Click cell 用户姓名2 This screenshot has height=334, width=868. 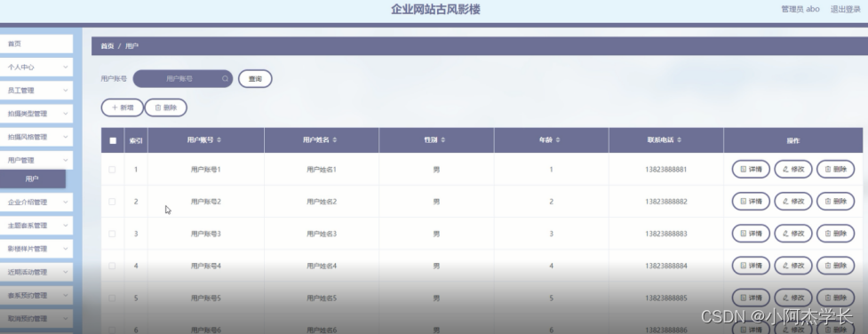pyautogui.click(x=322, y=202)
